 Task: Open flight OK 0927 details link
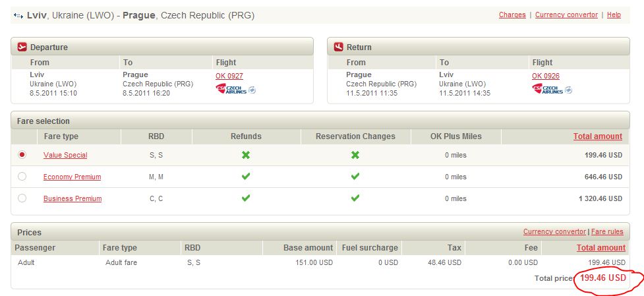[229, 76]
